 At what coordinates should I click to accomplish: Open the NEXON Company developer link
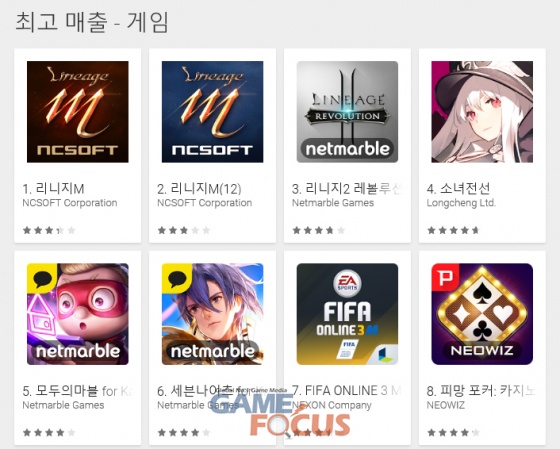pos(331,405)
